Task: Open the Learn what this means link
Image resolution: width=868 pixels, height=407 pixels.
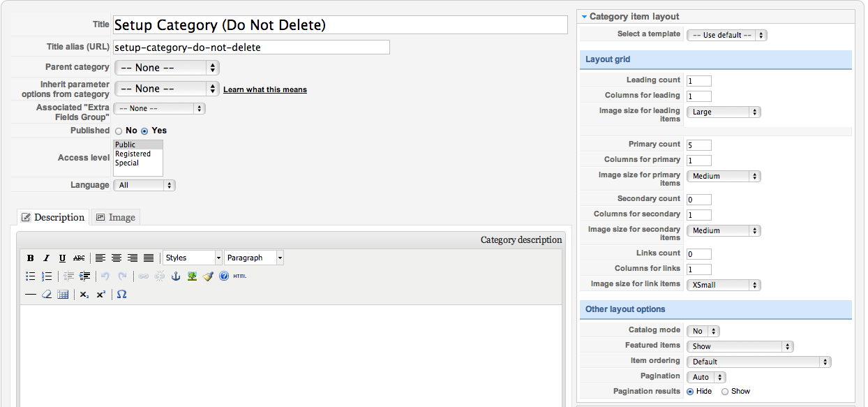Action: (x=265, y=89)
